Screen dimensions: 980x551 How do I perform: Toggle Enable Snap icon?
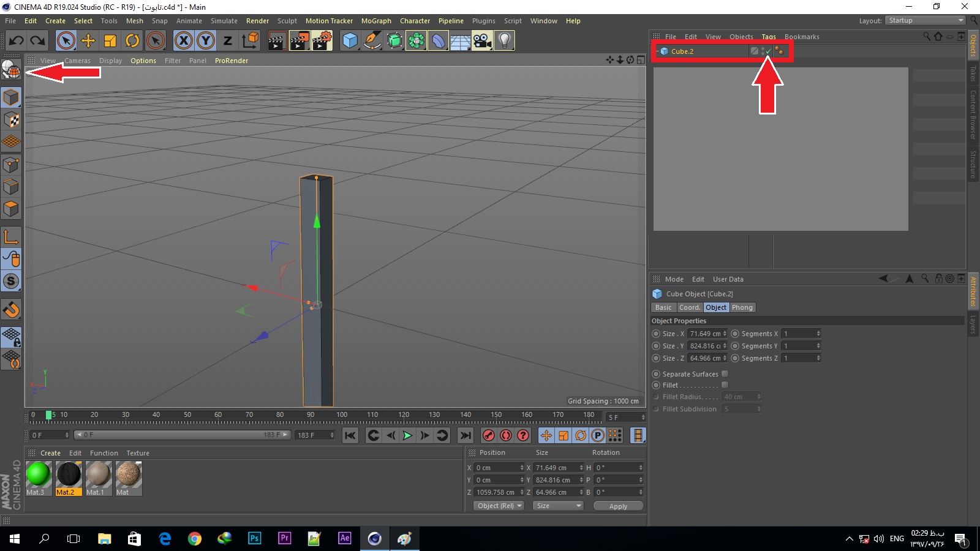[11, 310]
